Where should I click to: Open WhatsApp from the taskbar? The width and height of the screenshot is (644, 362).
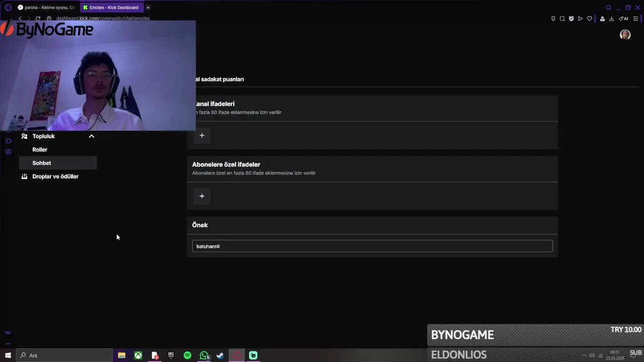(204, 355)
